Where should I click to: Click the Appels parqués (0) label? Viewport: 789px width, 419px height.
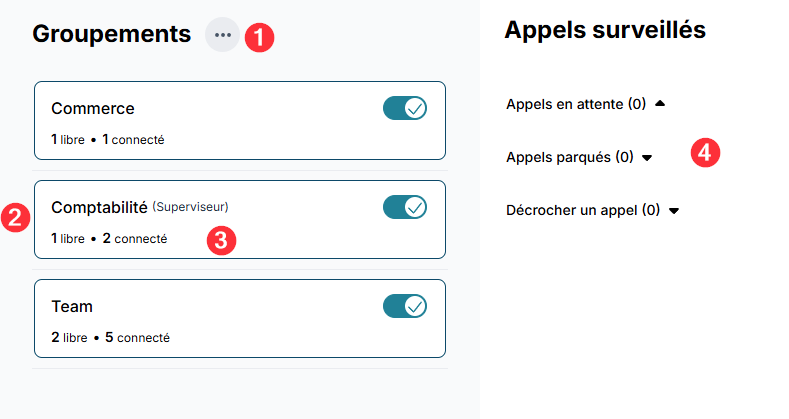click(570, 157)
